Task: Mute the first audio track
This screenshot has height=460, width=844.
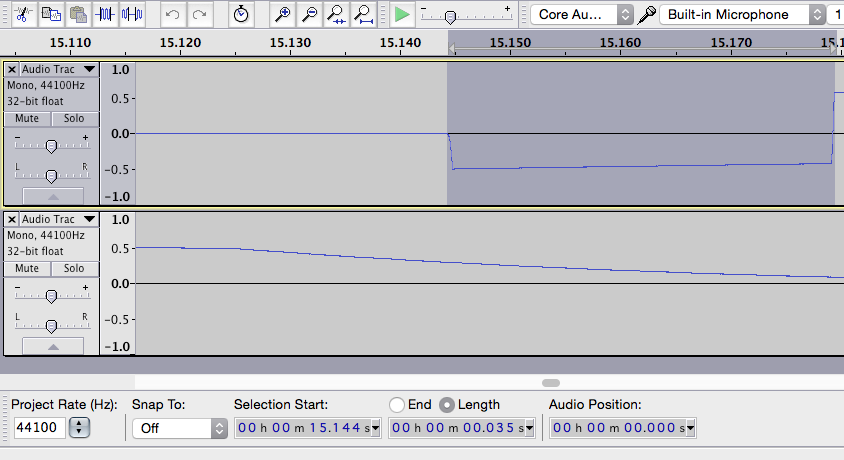Action: [27, 118]
